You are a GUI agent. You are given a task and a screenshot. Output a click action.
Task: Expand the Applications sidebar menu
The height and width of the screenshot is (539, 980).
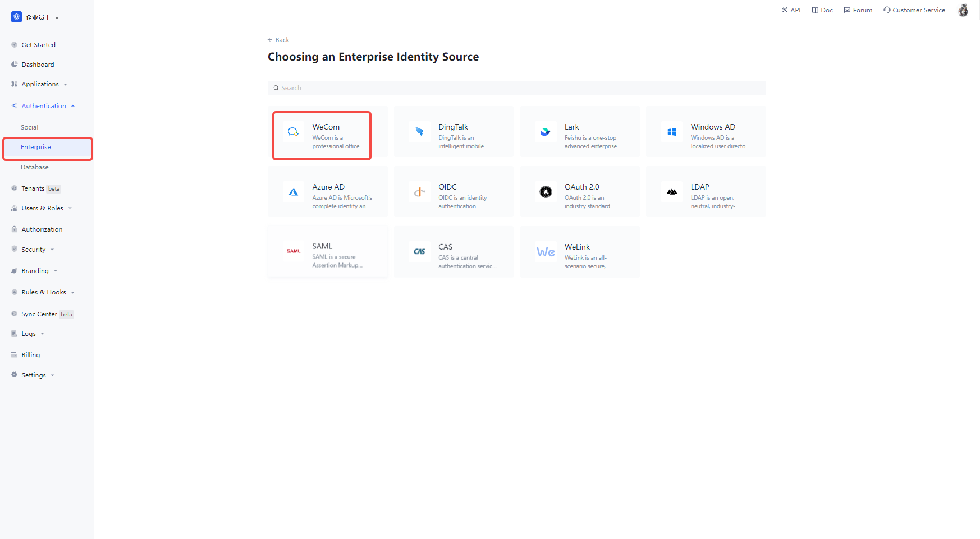(39, 84)
